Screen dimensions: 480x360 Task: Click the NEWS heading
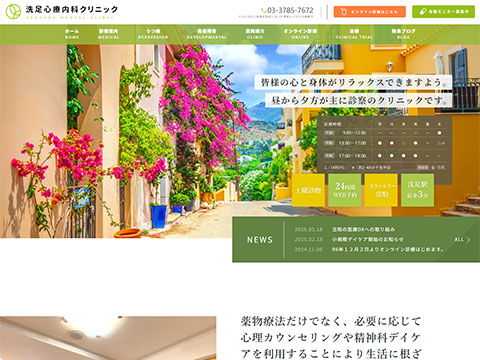pyautogui.click(x=260, y=240)
